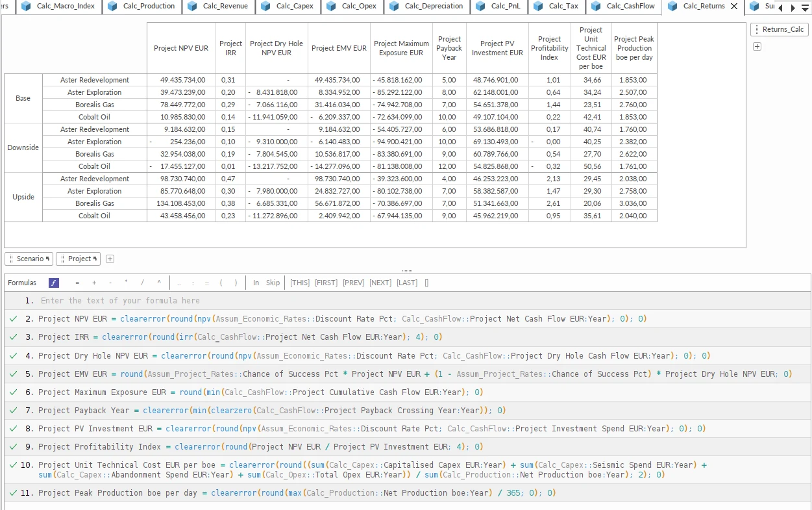
Task: Click the 'Project NPV EUR' column header
Action: [x=181, y=48]
